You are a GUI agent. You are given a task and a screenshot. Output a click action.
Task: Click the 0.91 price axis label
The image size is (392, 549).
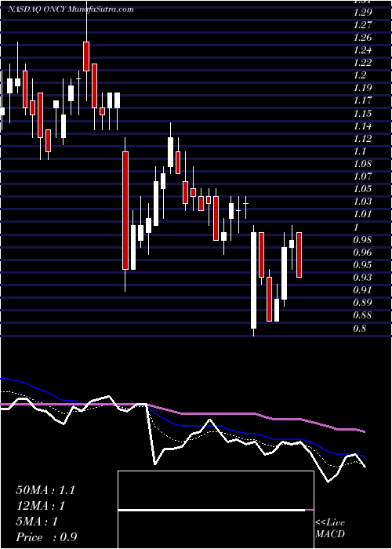click(362, 290)
